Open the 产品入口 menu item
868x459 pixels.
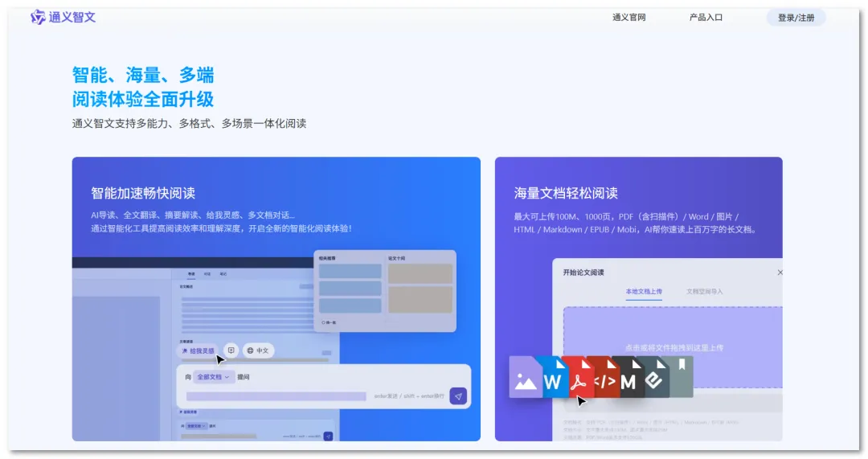[x=706, y=18]
